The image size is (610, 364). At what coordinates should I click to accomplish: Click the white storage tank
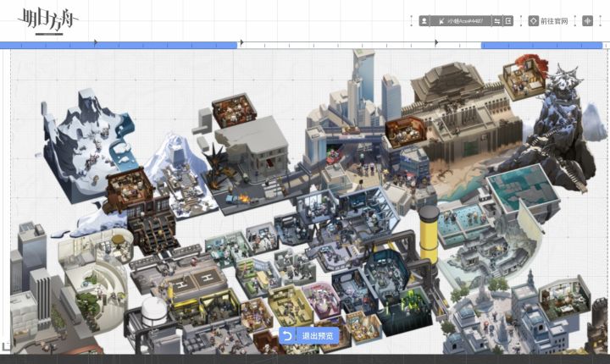coord(154,313)
